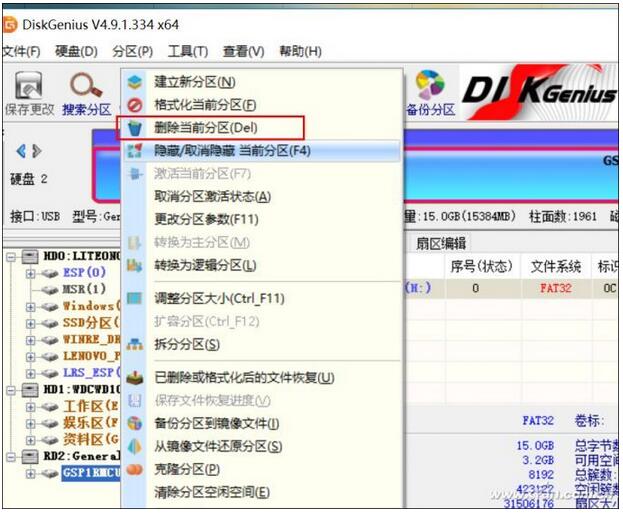623x513 pixels.
Task: Click the Backup Partition (备份分区) toolbar icon
Action: click(x=430, y=85)
